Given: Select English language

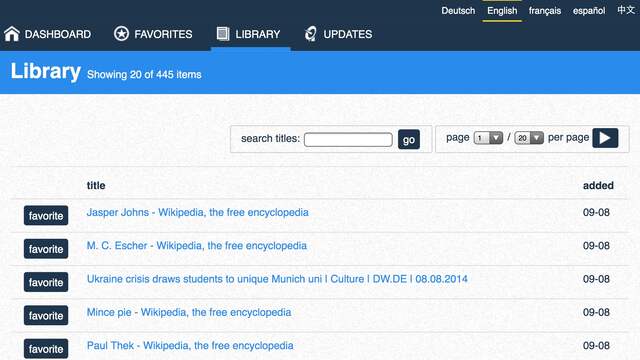Looking at the screenshot, I should click(x=502, y=11).
